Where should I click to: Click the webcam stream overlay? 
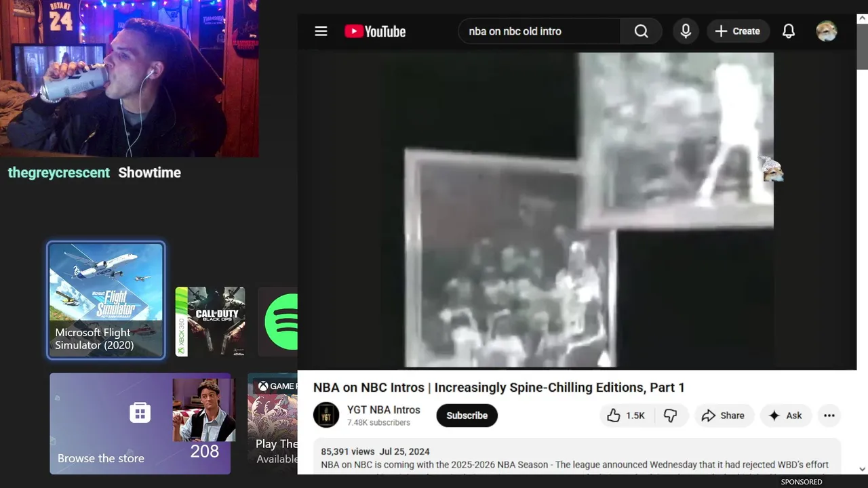129,79
